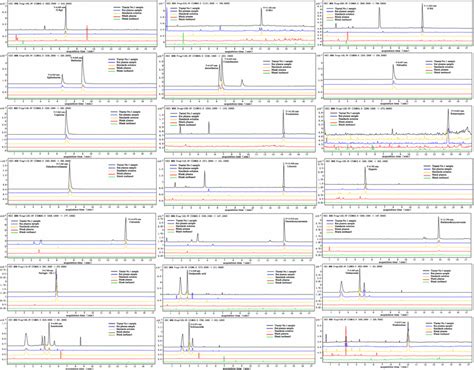
Task: Select the noisy-baseline chromatogram in the third row
Action: (x=398, y=129)
